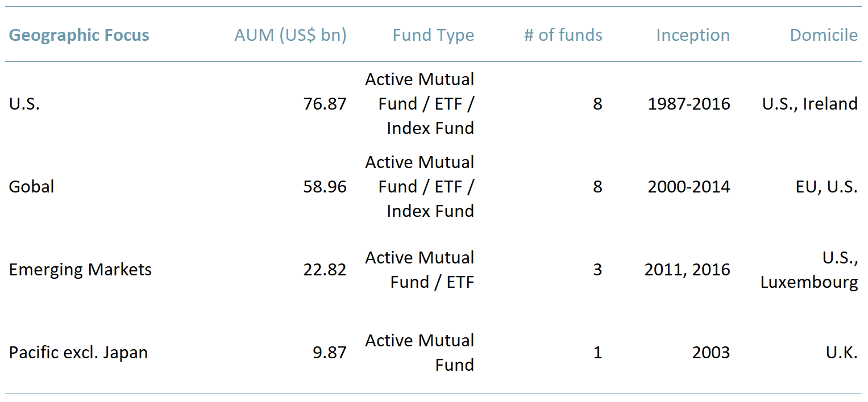Select the 2000-2014 inception cell
This screenshot has width=868, height=402.
point(688,187)
